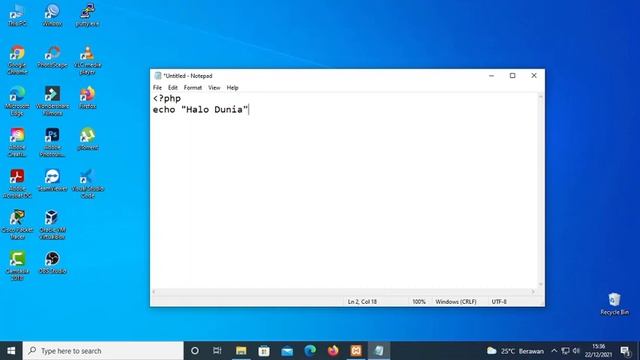This screenshot has height=360, width=640.
Task: Open the µTorrent desktop icon
Action: pos(87,139)
